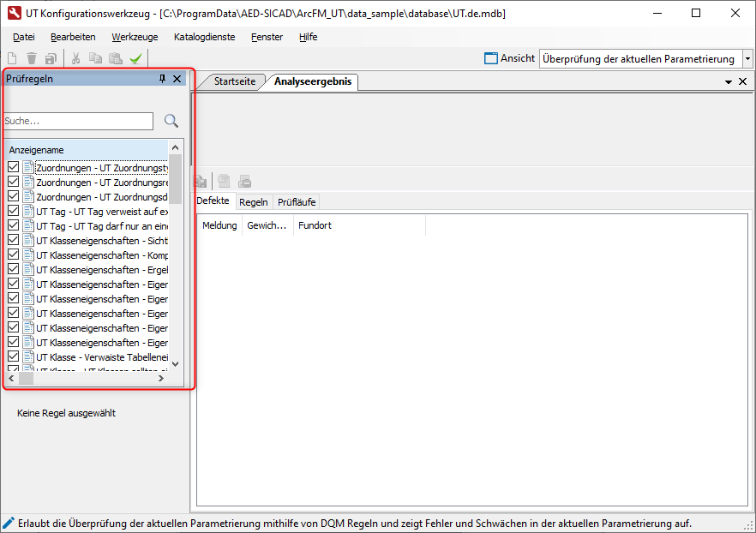The image size is (756, 533).
Task: Switch to the Defekte tab
Action: (213, 201)
